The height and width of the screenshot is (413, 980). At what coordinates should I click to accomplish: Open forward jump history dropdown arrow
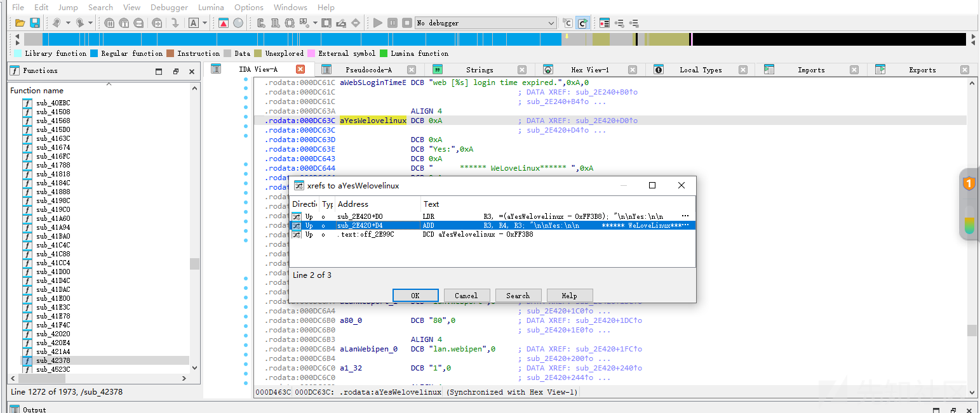[x=91, y=23]
